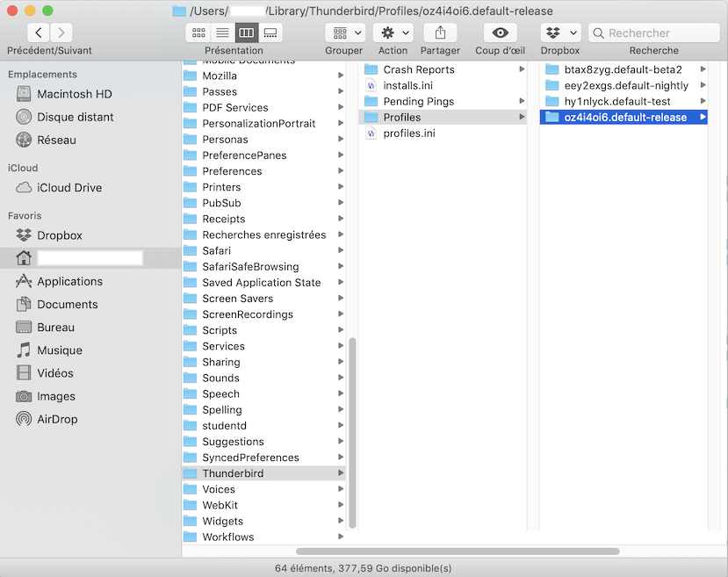This screenshot has width=728, height=577.
Task: Expand arrow next to Voices folder
Action: [341, 489]
